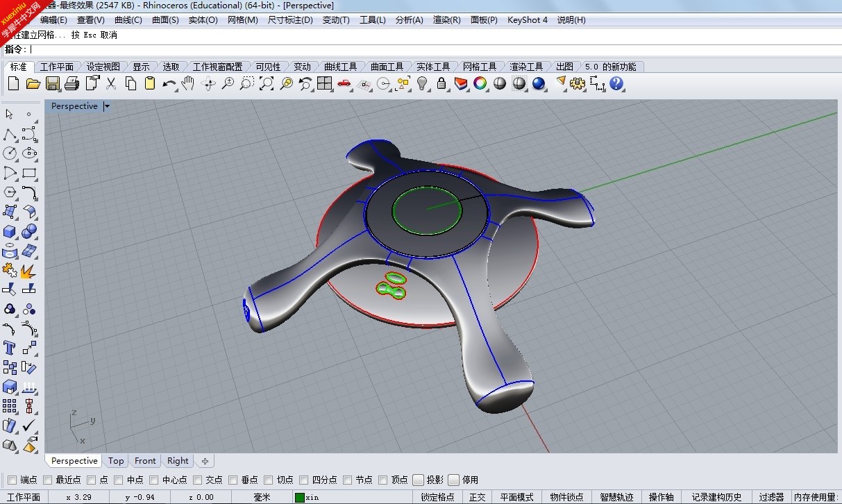Switch to the Top viewport tab

coord(116,461)
